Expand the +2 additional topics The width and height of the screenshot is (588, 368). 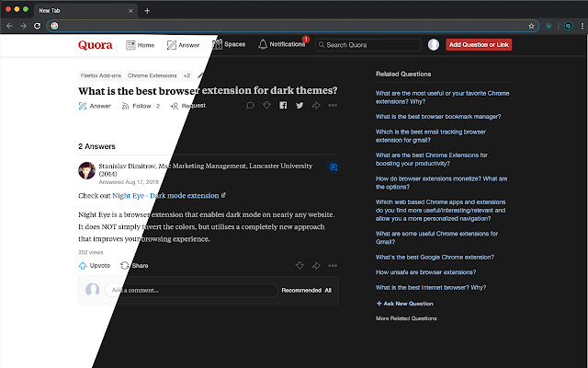point(187,75)
